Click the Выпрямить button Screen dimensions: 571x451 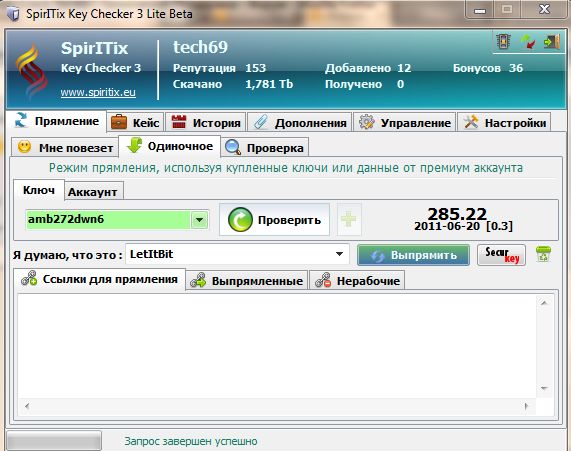(413, 255)
